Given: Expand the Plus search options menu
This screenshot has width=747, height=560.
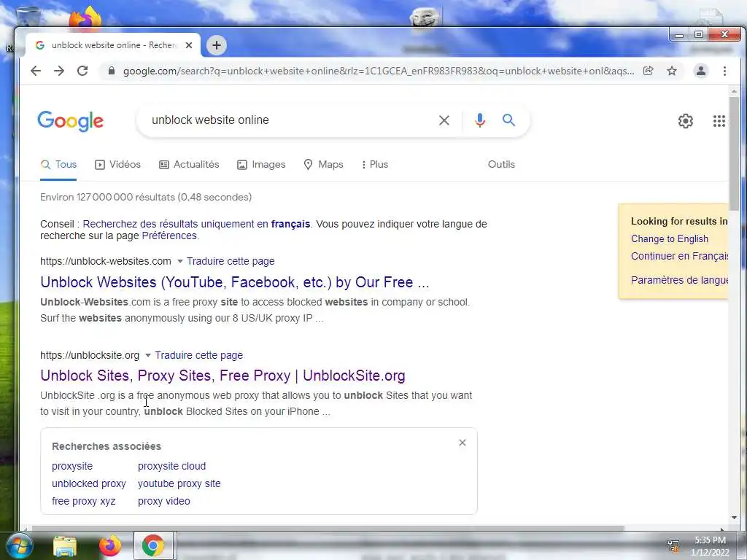Looking at the screenshot, I should (375, 164).
